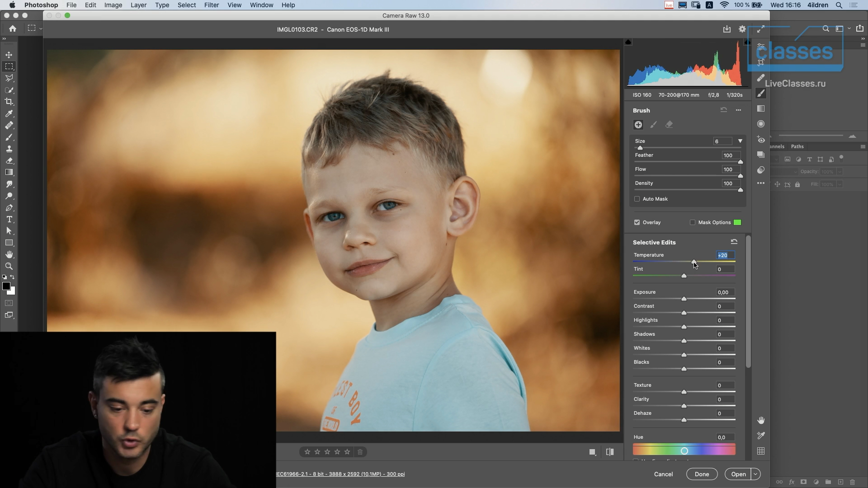This screenshot has height=488, width=868.
Task: Disable the Overlay checkbox
Action: 637,222
